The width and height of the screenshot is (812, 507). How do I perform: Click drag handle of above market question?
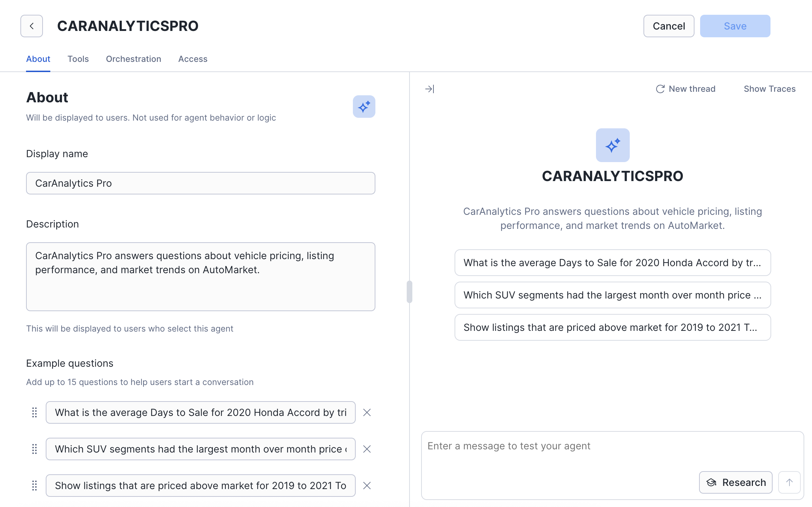tap(34, 486)
